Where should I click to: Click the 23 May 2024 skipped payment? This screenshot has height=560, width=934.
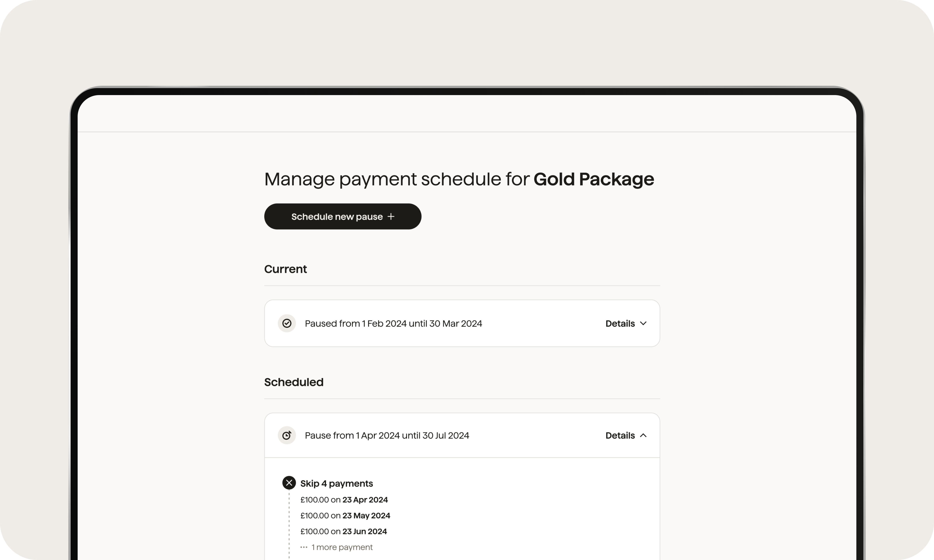point(345,515)
